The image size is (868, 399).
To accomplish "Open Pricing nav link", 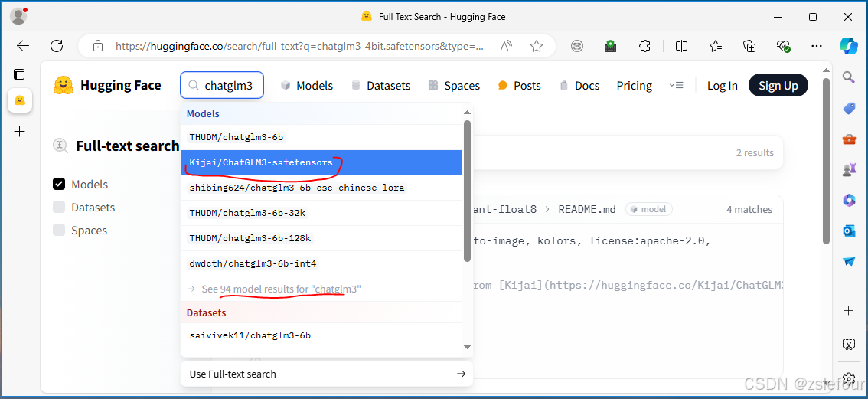I will [x=635, y=85].
